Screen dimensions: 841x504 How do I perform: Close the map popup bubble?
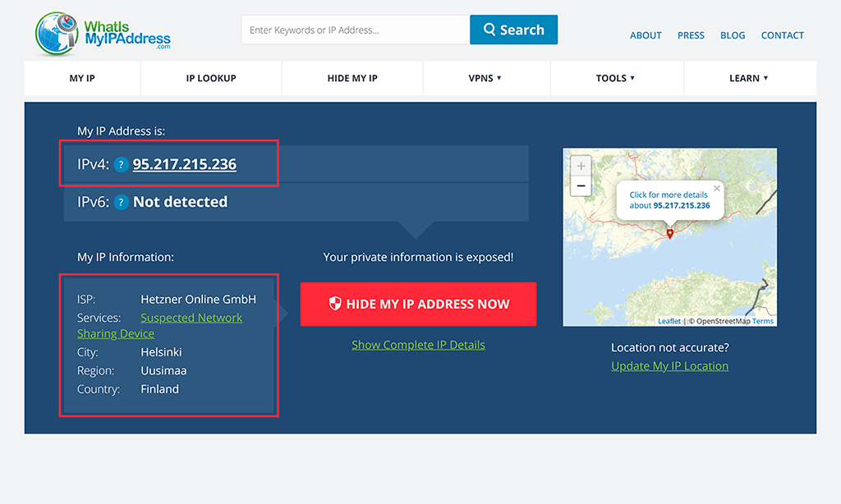tap(716, 188)
